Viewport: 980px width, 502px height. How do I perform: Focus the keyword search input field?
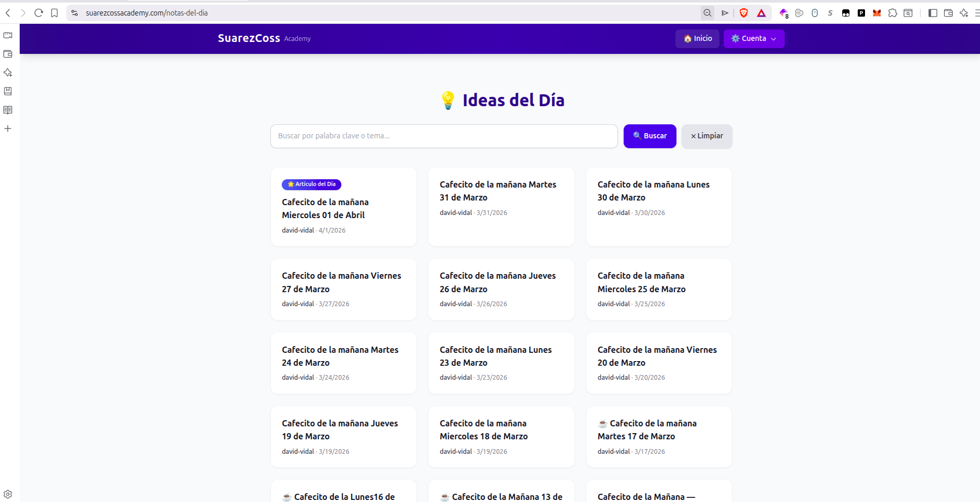tap(443, 136)
